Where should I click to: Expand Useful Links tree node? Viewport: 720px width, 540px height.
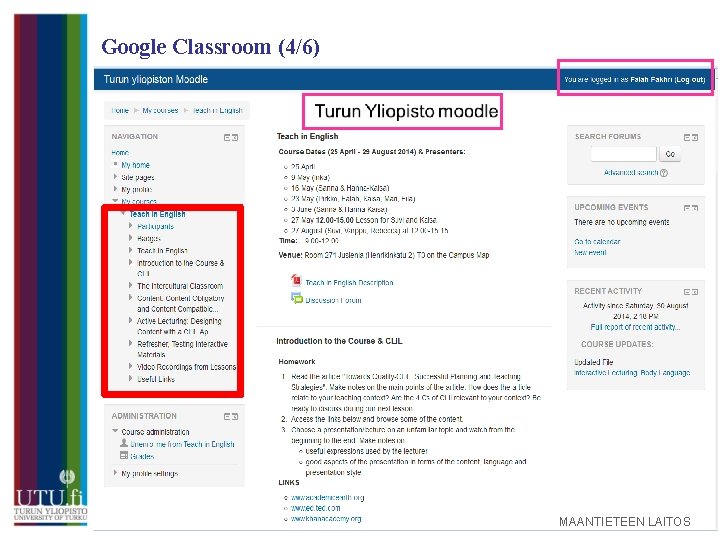(x=131, y=378)
